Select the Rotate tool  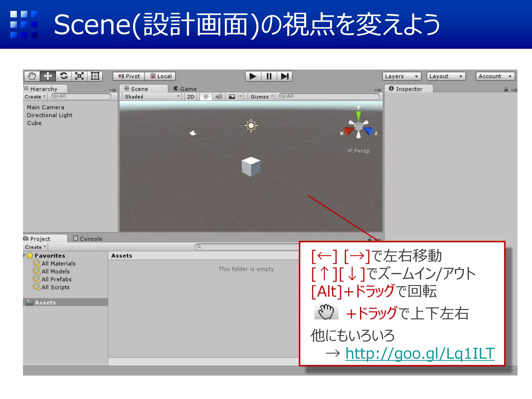point(64,76)
